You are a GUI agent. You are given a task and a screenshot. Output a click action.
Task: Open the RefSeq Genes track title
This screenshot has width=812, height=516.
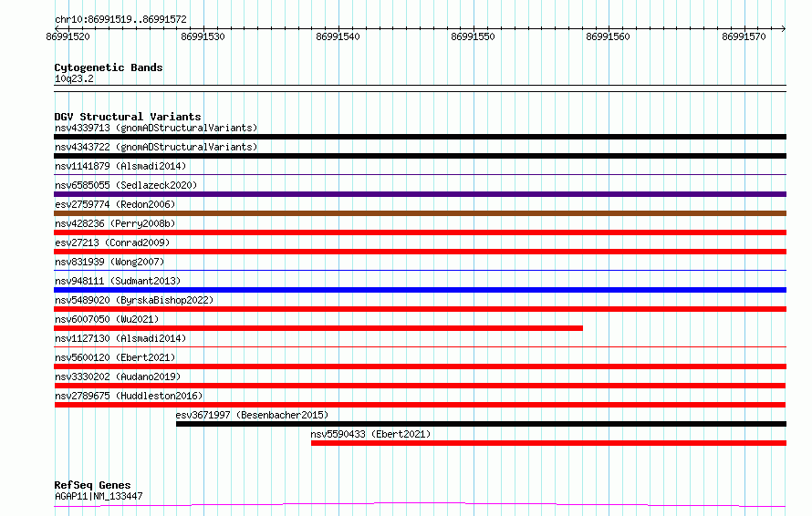coord(92,485)
